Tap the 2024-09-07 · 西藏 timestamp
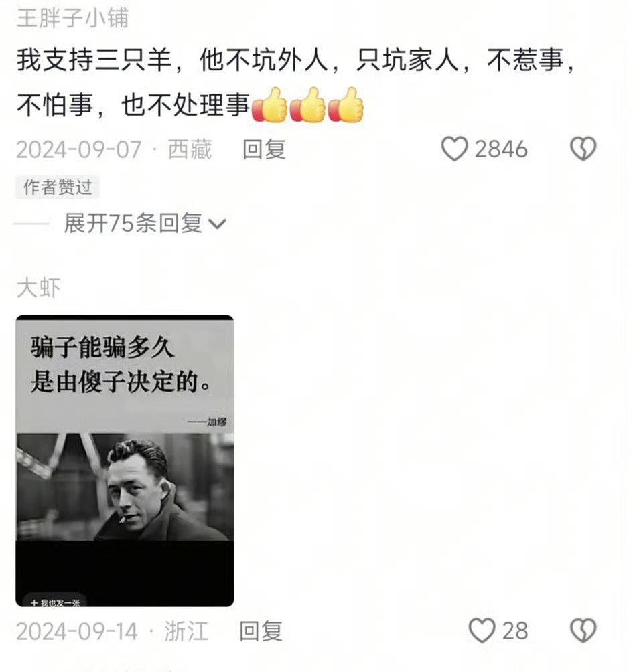631x672 pixels. (x=114, y=149)
